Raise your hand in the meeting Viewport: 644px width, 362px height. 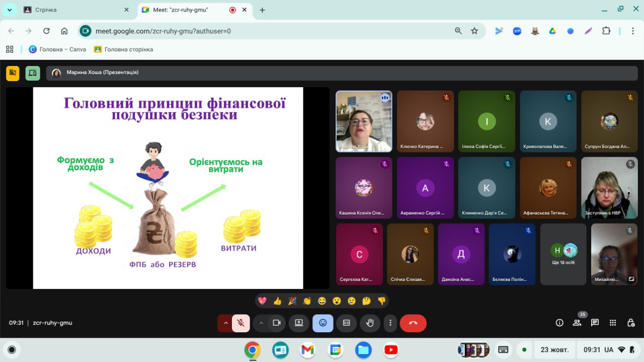coord(370,323)
